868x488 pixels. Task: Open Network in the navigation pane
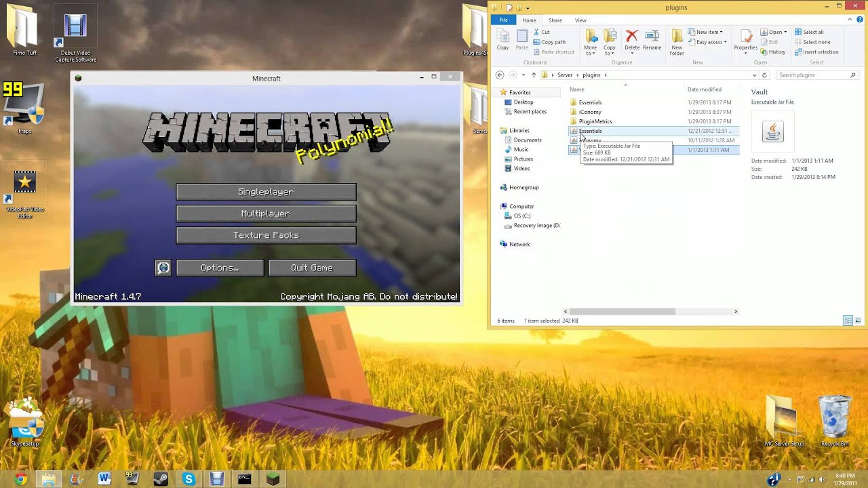click(x=519, y=244)
